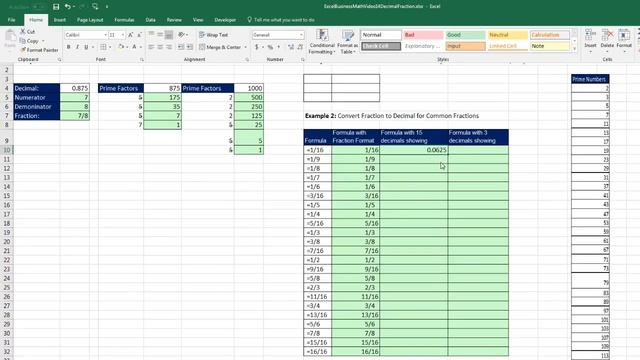
Task: Increase font size with the large A icon
Action: pyautogui.click(x=131, y=35)
